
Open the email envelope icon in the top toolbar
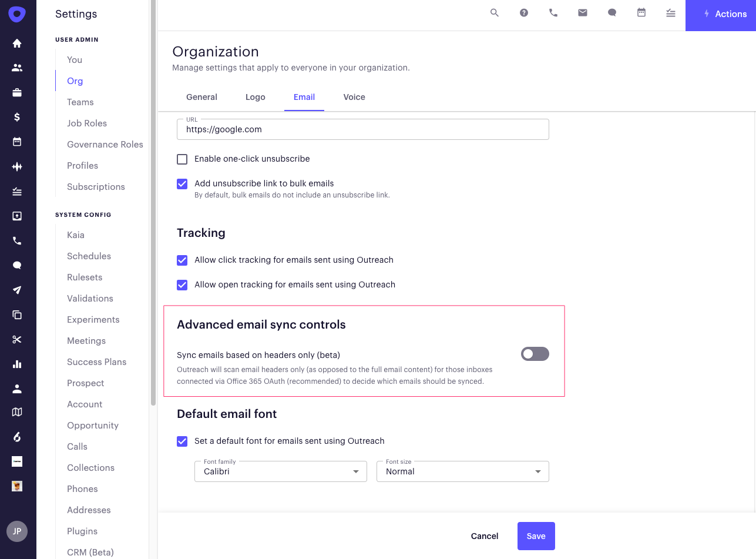tap(582, 12)
